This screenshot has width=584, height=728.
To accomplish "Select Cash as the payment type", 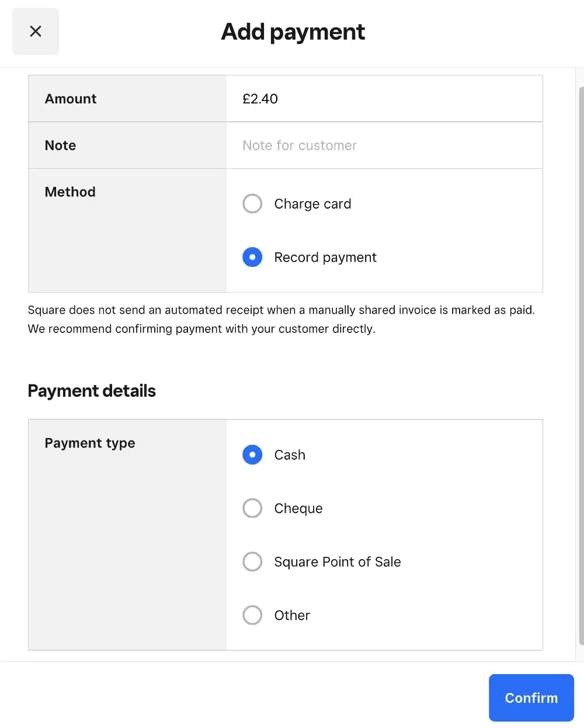I will coord(252,455).
